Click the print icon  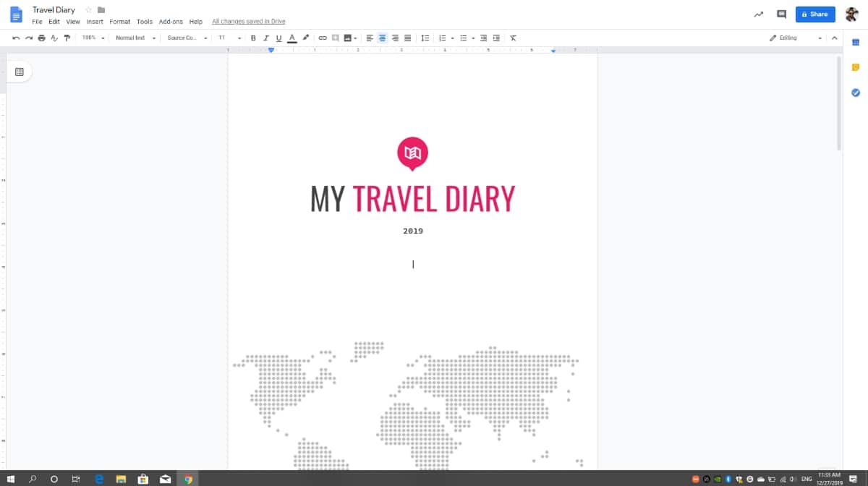(x=42, y=38)
